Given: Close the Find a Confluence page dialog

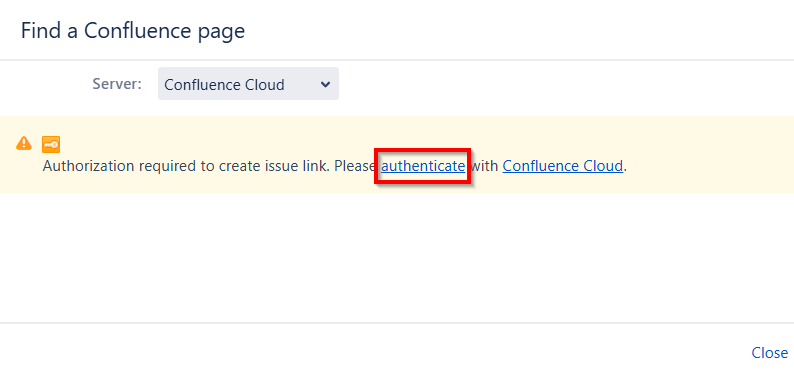Looking at the screenshot, I should [x=770, y=353].
